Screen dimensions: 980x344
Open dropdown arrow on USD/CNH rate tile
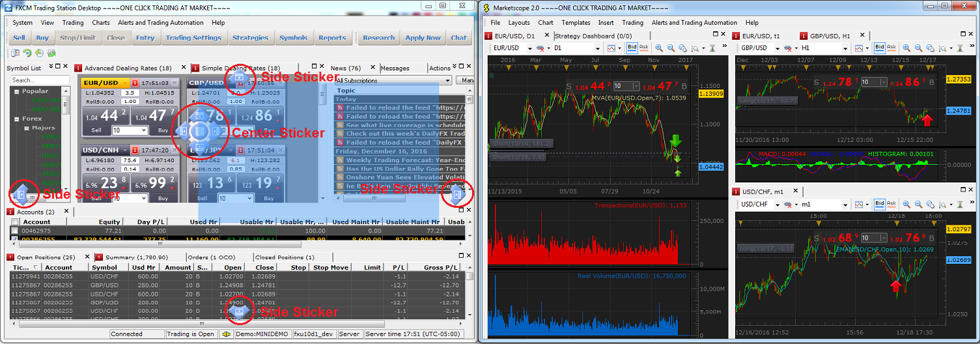pyautogui.click(x=125, y=150)
